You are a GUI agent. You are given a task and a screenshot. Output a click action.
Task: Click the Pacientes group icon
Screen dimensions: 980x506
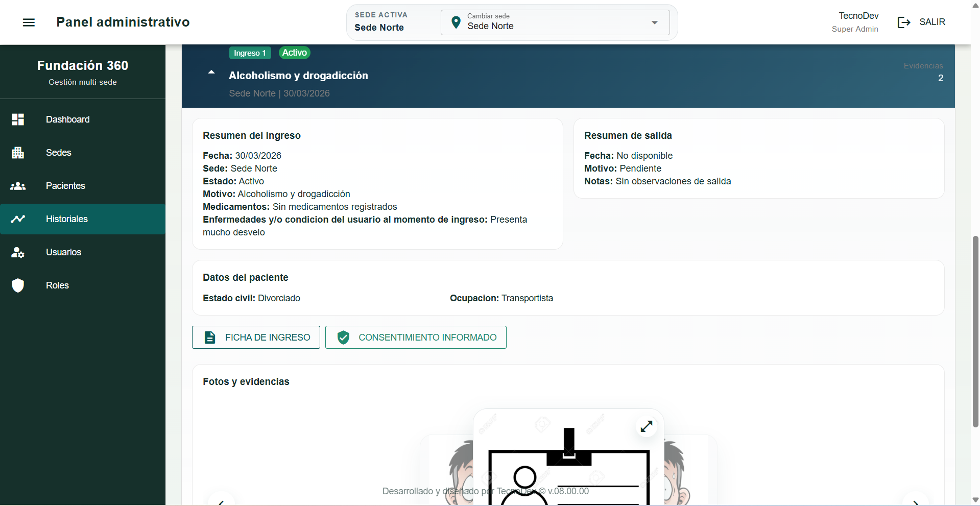pyautogui.click(x=18, y=186)
